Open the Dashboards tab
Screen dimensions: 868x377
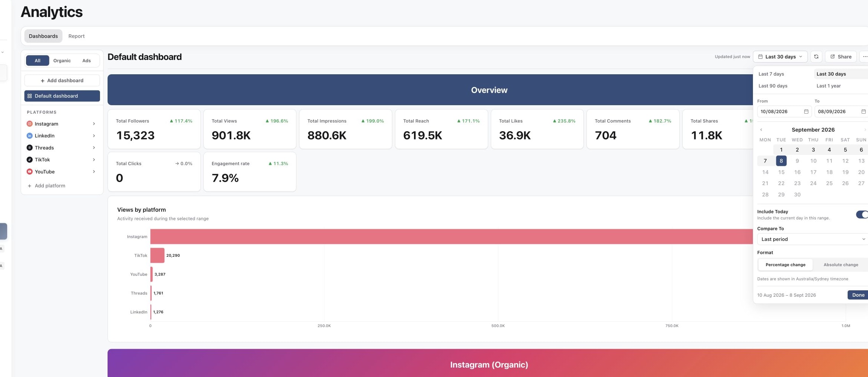[x=43, y=36]
